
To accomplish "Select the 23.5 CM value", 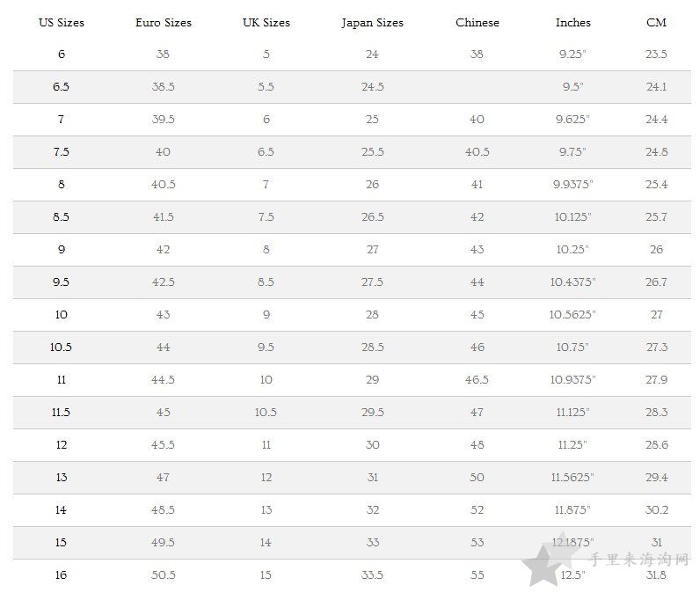I will tap(656, 54).
